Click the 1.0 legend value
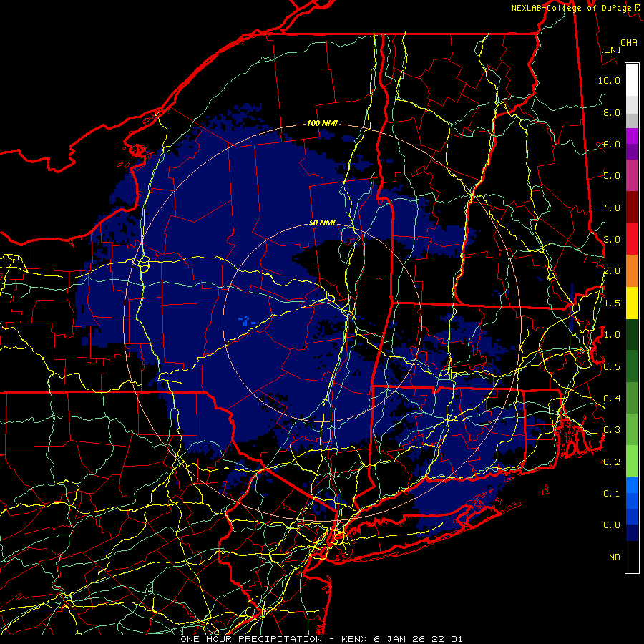644x644 pixels. coord(612,335)
